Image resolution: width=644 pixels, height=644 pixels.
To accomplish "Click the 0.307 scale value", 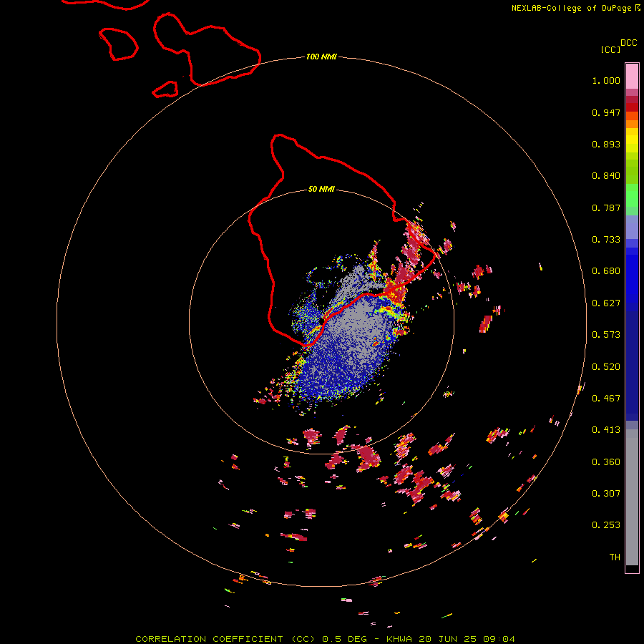I will coord(606,494).
